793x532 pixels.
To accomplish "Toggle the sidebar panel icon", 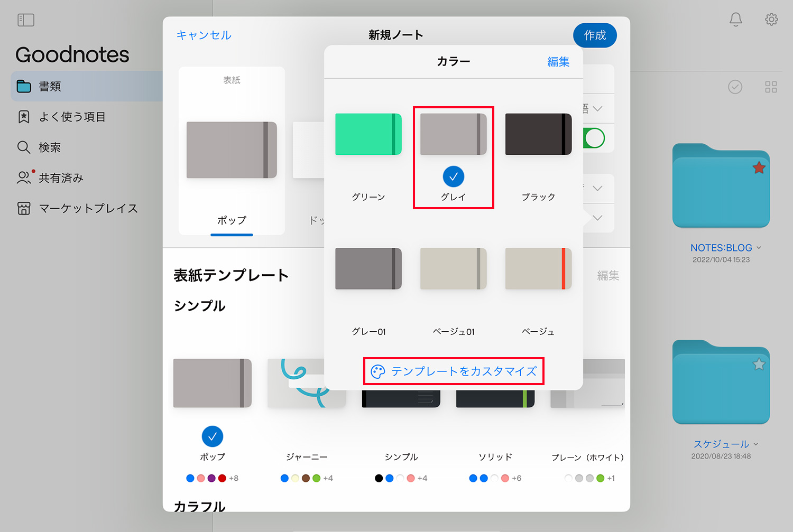I will (26, 20).
